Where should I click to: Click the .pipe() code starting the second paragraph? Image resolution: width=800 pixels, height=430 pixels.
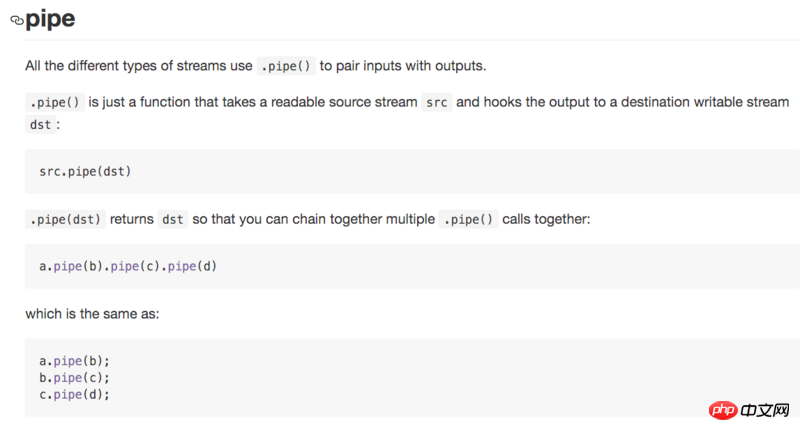point(54,102)
